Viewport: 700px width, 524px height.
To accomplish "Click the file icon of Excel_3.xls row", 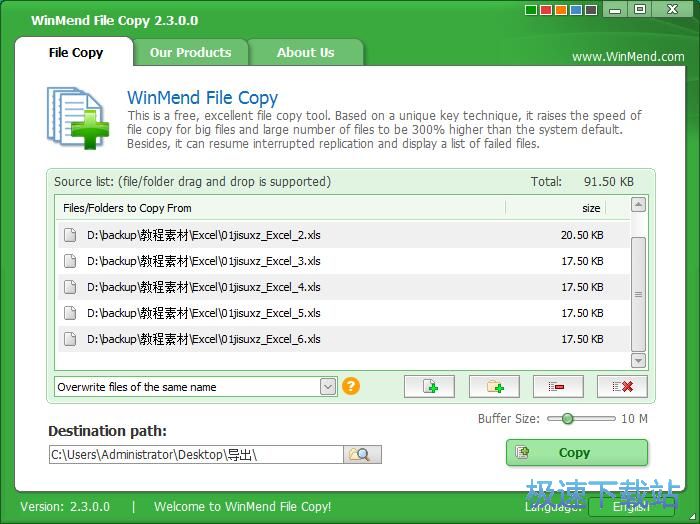I will [x=70, y=261].
